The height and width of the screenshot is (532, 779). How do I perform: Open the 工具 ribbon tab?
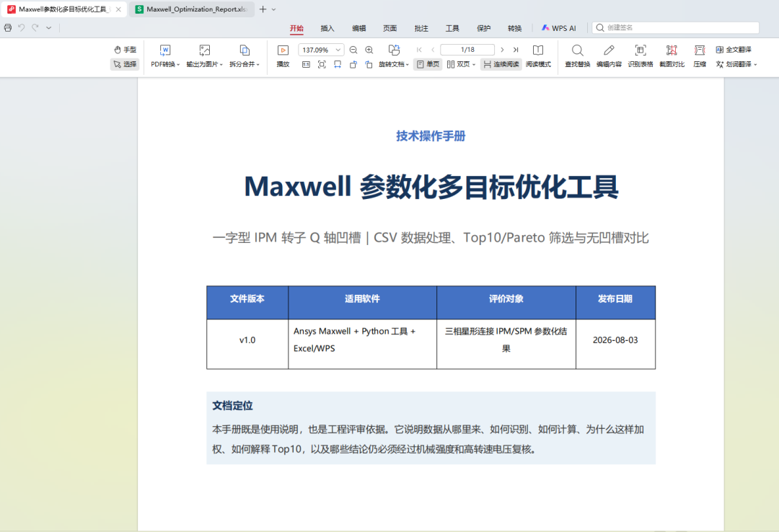[x=452, y=28]
